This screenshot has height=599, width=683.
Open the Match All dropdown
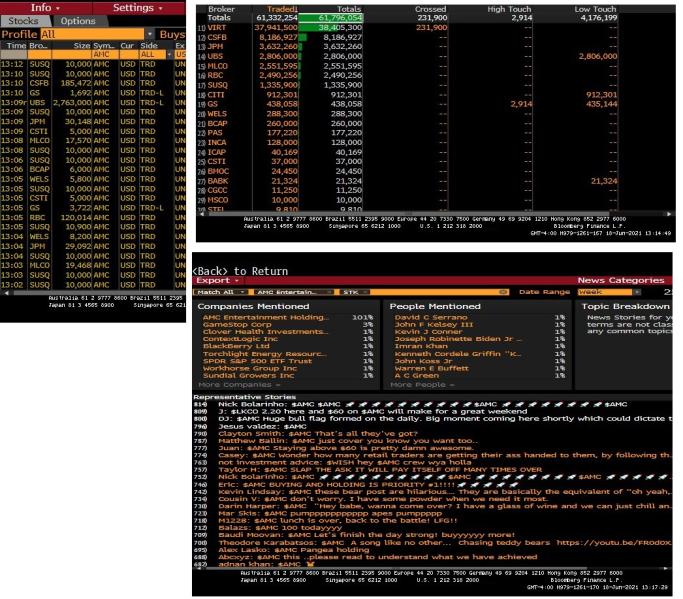[220, 292]
